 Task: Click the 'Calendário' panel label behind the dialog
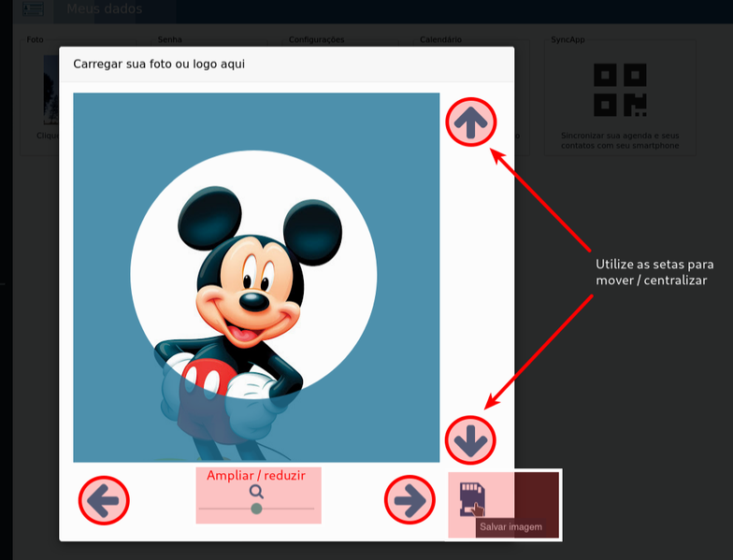point(441,39)
